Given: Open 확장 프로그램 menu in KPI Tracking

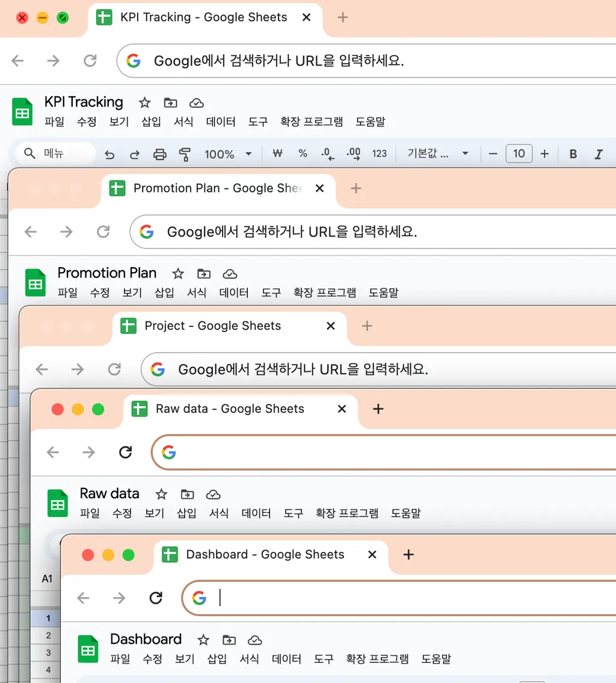Looking at the screenshot, I should click(x=311, y=122).
